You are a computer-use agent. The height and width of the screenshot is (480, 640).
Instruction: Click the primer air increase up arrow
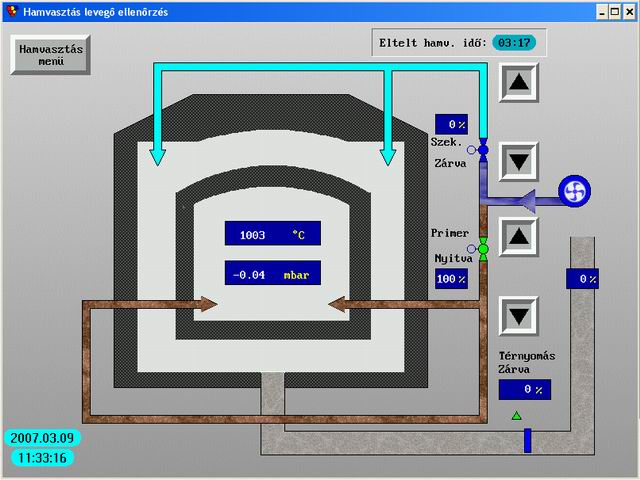pyautogui.click(x=519, y=236)
